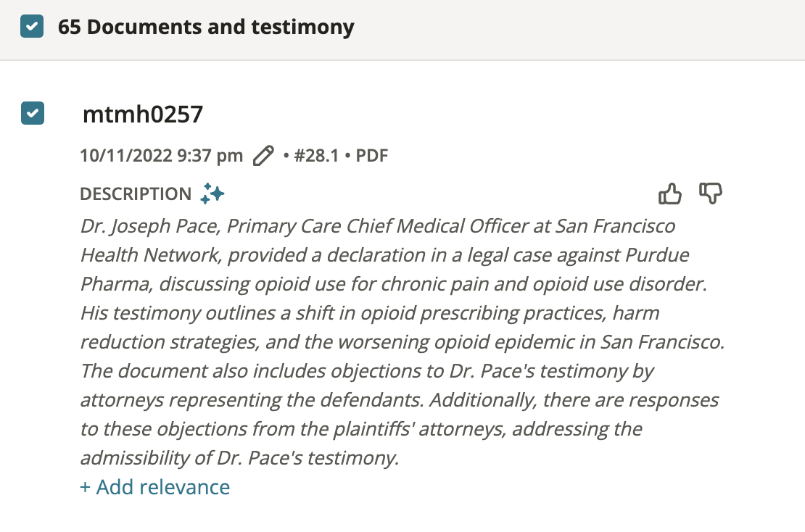Click the Dr. Joseph Pace description paragraph

pos(402,341)
